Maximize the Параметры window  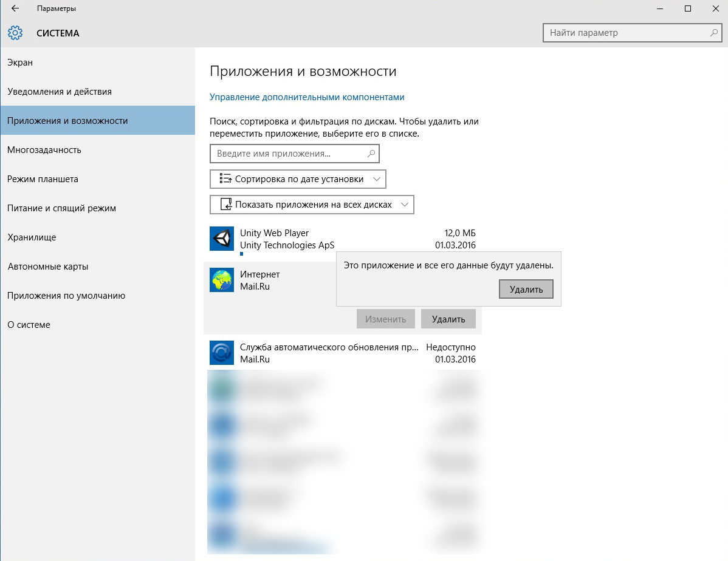click(x=688, y=8)
